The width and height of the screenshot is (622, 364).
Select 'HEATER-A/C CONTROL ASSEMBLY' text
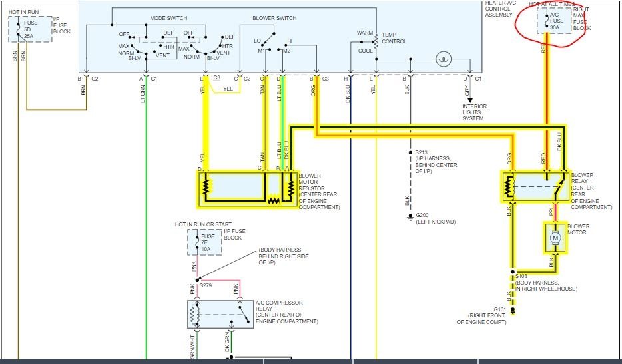pyautogui.click(x=499, y=9)
